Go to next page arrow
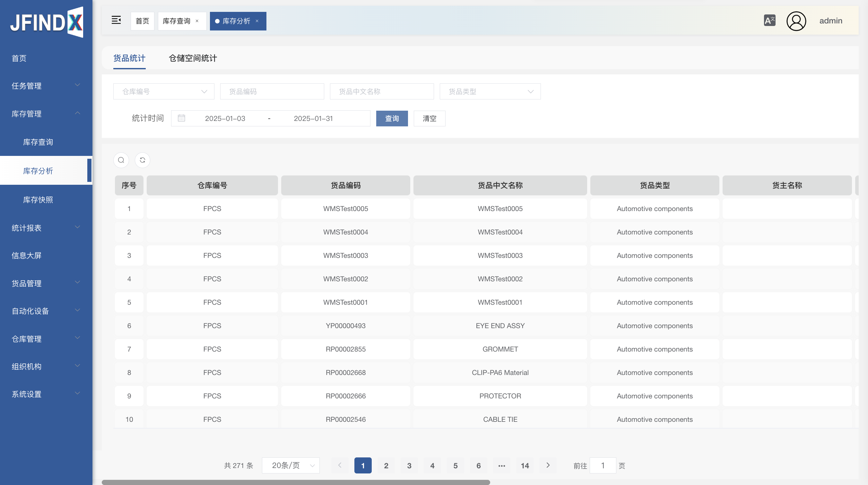The width and height of the screenshot is (868, 485). click(548, 465)
